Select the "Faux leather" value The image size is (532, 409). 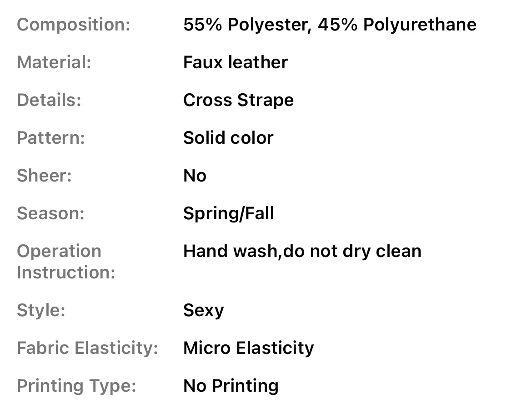(236, 62)
